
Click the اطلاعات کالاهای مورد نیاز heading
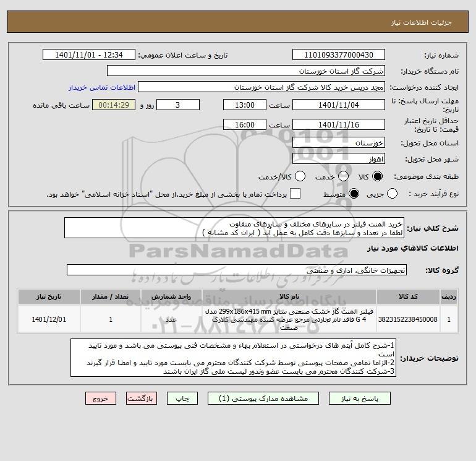click(x=412, y=249)
